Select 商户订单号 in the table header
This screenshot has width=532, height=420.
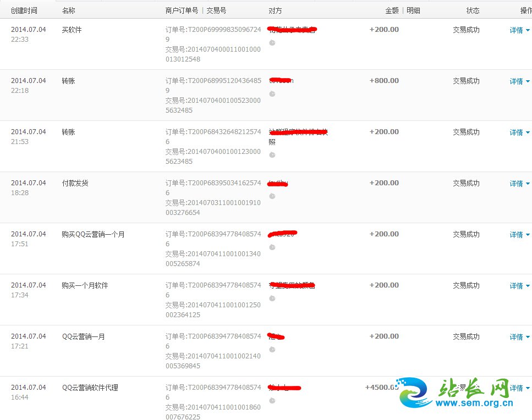click(x=182, y=10)
